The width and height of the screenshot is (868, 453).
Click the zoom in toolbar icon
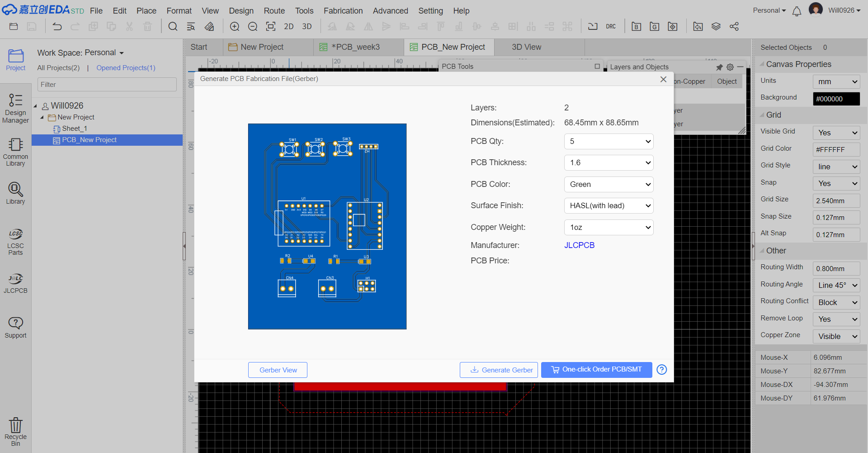tap(235, 27)
